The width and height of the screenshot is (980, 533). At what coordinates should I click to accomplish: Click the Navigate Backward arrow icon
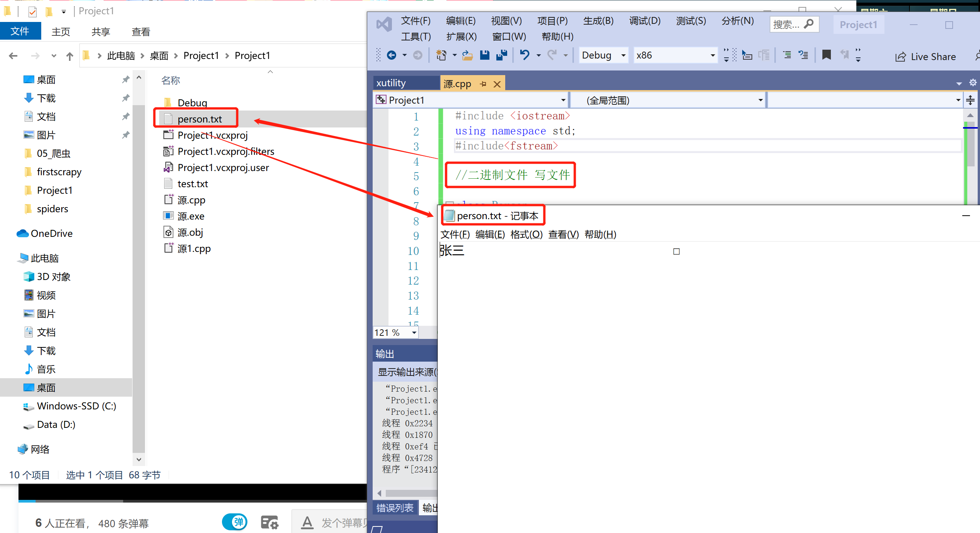pos(392,55)
